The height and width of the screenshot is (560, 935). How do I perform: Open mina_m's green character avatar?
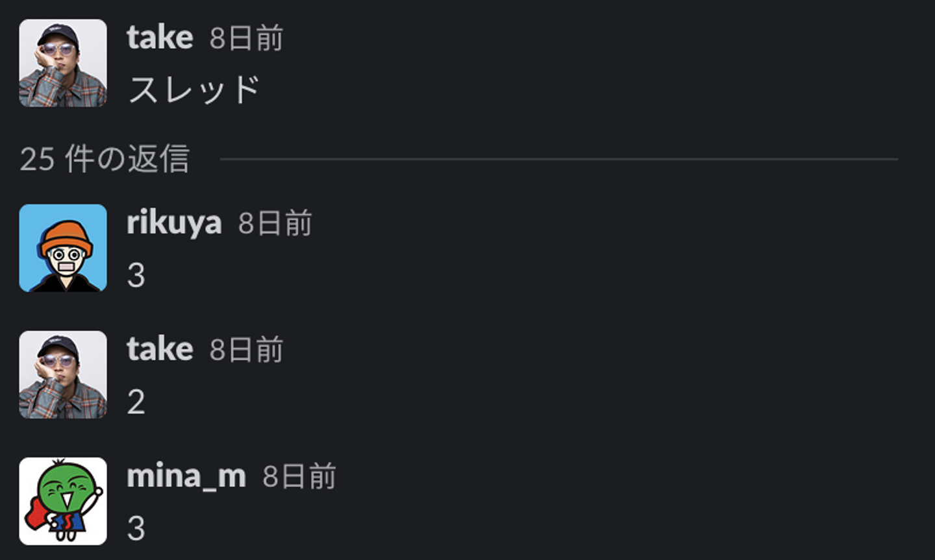[63, 501]
